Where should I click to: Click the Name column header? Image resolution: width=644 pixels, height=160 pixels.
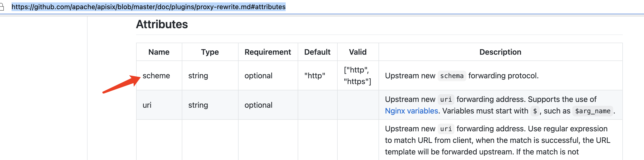[x=159, y=52]
